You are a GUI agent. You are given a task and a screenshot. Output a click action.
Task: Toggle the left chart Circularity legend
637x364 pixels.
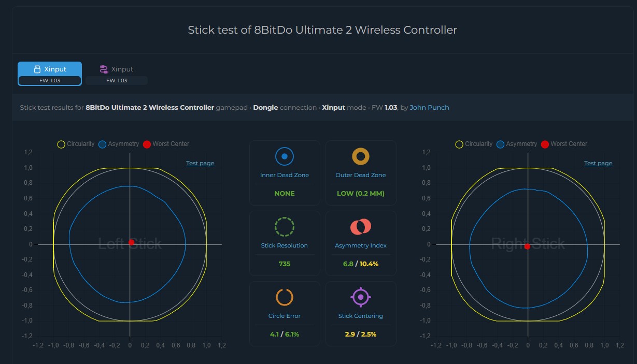(76, 144)
